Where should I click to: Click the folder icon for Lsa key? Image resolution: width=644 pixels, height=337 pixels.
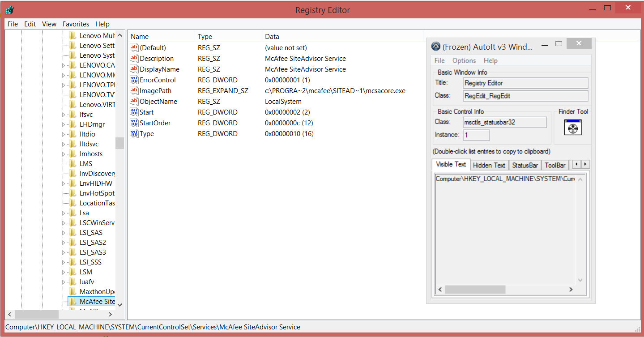tap(73, 213)
